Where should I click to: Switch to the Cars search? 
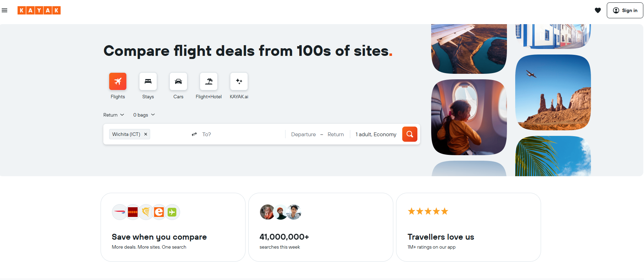[x=178, y=81]
